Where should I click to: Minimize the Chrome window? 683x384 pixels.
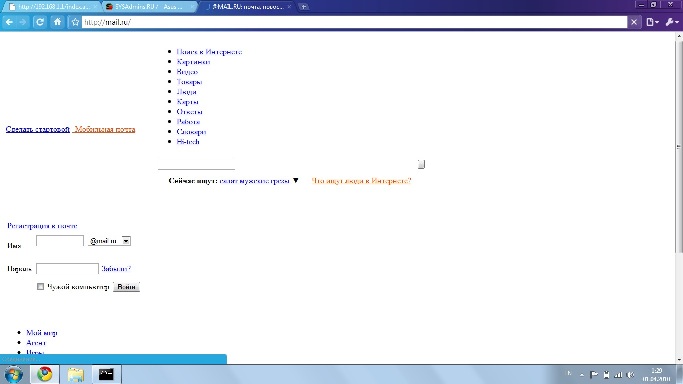[x=641, y=5]
